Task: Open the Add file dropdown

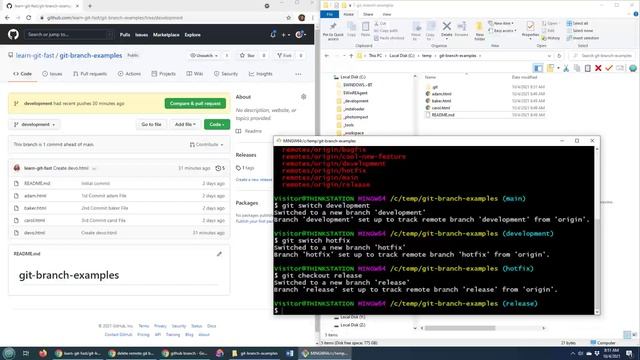Action: pos(185,124)
